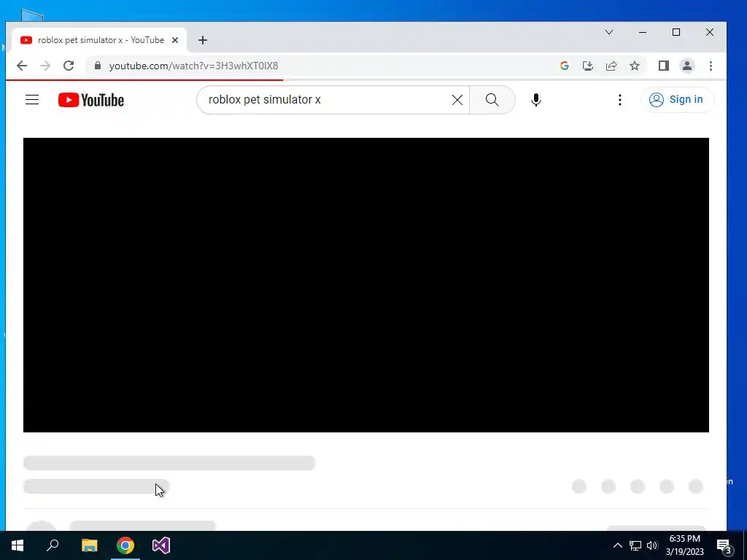Sign in to YouTube
Viewport: 747px width, 560px height.
(x=677, y=99)
